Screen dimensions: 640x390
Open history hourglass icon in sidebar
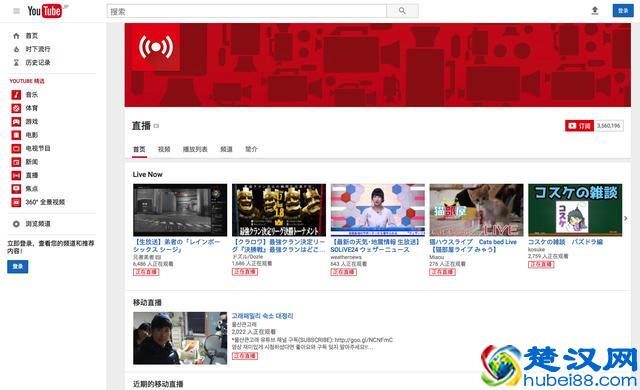tap(16, 63)
